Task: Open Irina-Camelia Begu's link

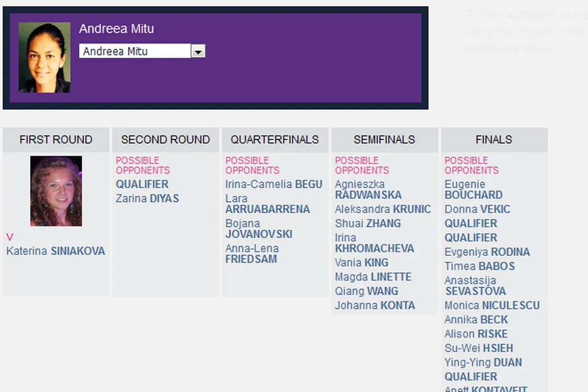Action: click(274, 184)
